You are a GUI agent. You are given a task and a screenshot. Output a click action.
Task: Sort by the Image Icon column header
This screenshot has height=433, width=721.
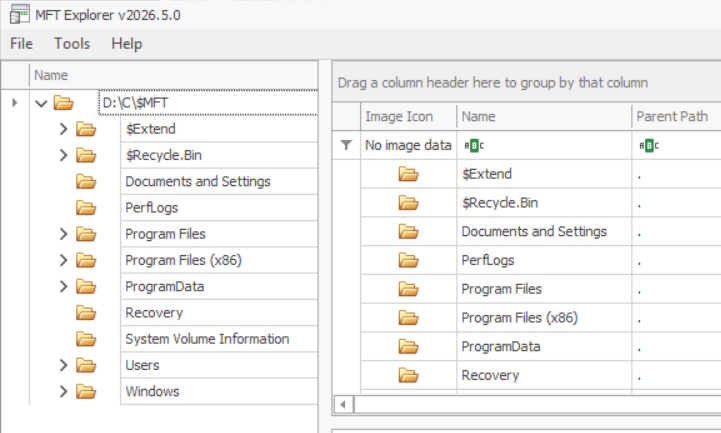coord(408,117)
